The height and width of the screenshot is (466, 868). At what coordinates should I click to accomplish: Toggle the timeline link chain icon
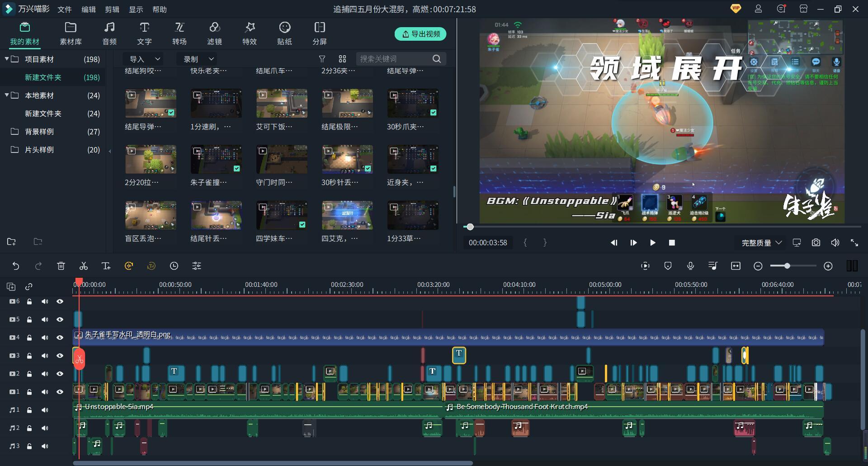click(29, 286)
